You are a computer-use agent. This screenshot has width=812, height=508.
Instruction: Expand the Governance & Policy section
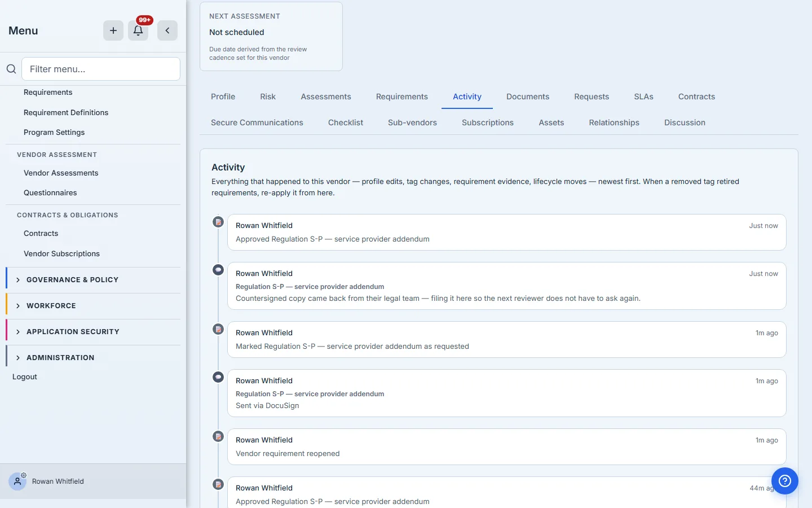point(93,280)
